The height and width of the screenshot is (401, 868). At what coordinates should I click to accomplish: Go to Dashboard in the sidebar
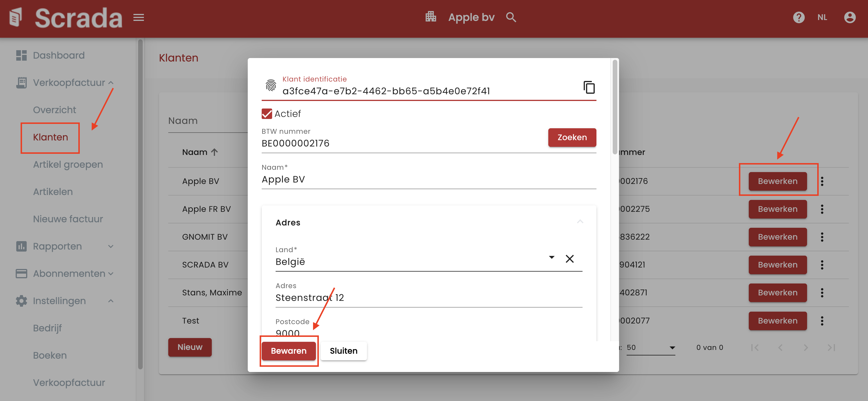59,55
